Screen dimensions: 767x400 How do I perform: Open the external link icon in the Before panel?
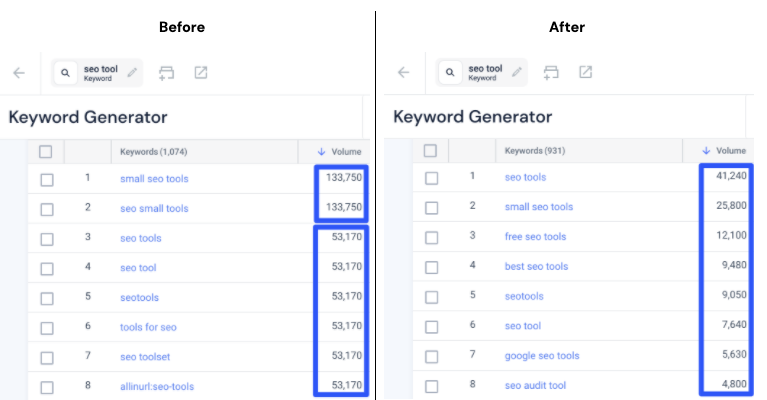201,72
